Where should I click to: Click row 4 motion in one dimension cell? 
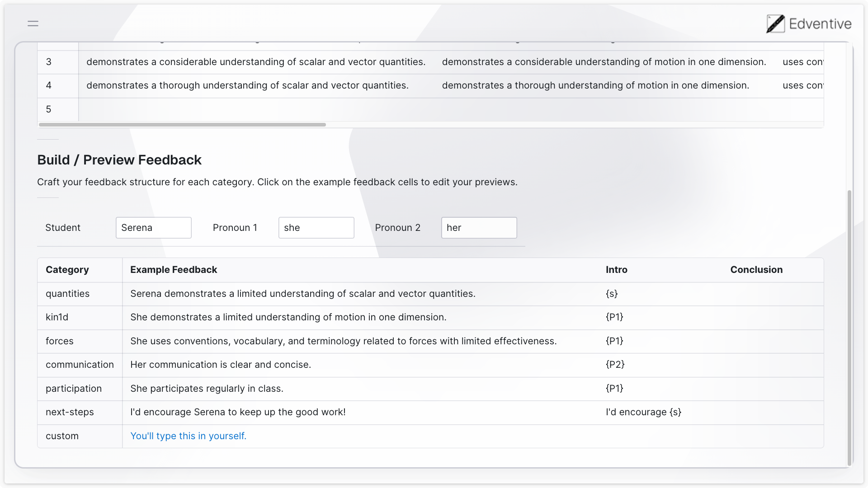tap(604, 85)
